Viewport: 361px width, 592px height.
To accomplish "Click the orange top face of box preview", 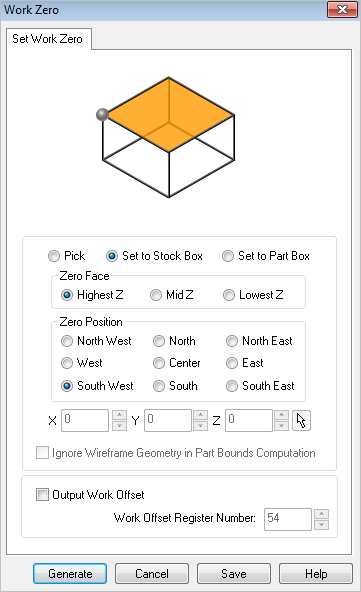I will [169, 114].
